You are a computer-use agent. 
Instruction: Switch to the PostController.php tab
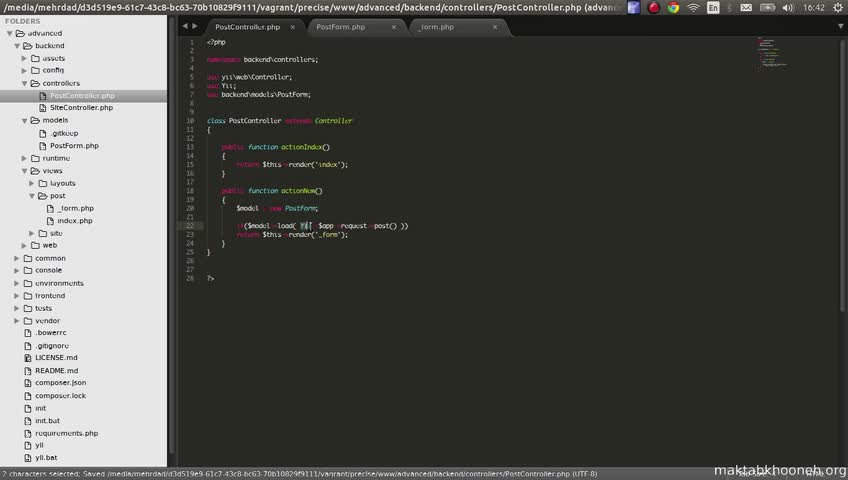248,27
